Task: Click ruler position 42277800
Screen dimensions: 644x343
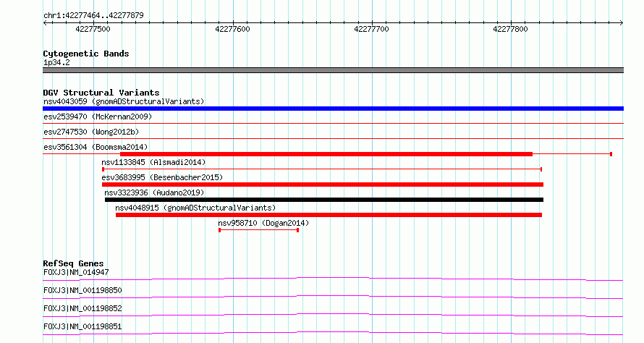Action: (x=511, y=29)
